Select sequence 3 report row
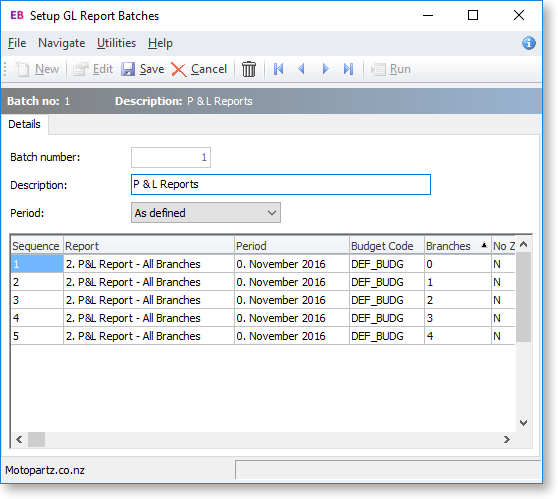558x499 pixels. 263,300
